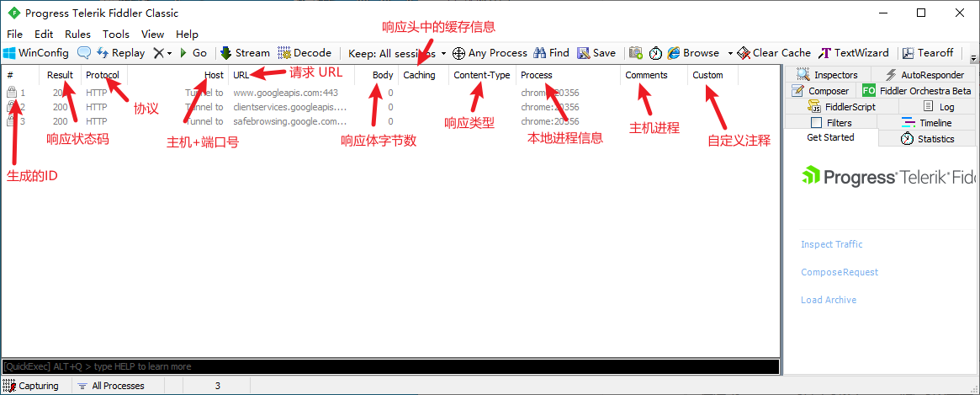Clear Cache from the toolbar
980x395 pixels.
[774, 53]
